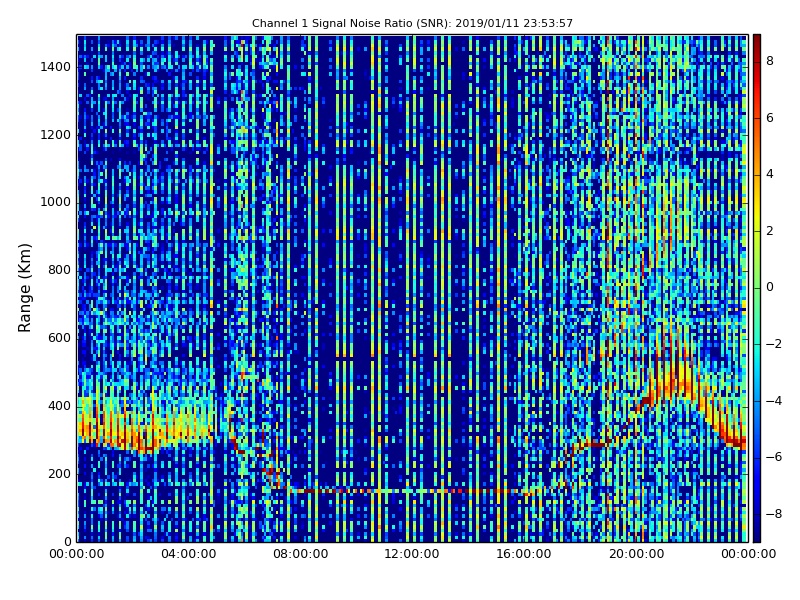Viewport: 800px width, 600px height.
Task: Click the 16:00:00 time axis label
Action: coord(524,554)
